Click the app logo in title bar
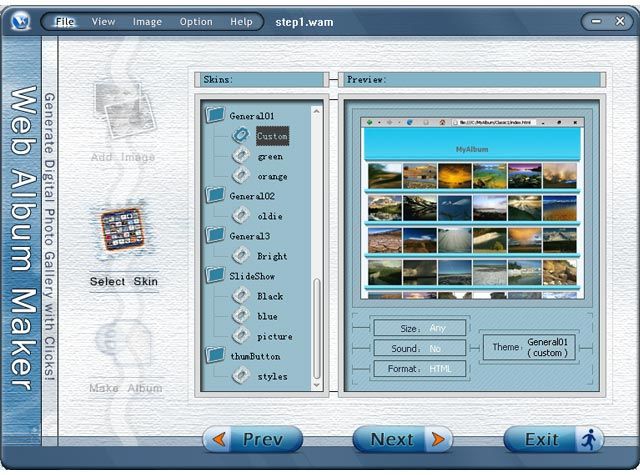Screen dimensions: 640x475 click(x=21, y=21)
